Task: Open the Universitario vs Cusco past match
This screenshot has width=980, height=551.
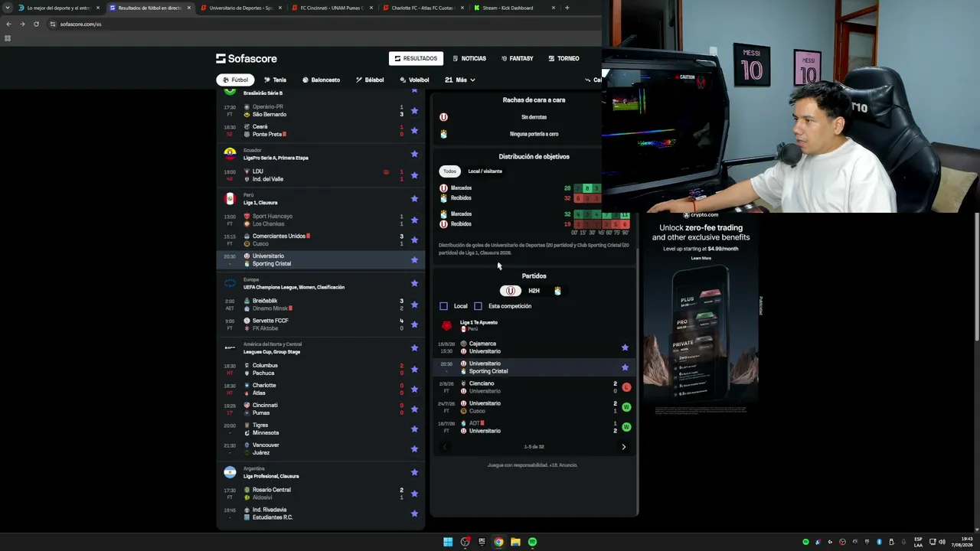Action: (534, 407)
